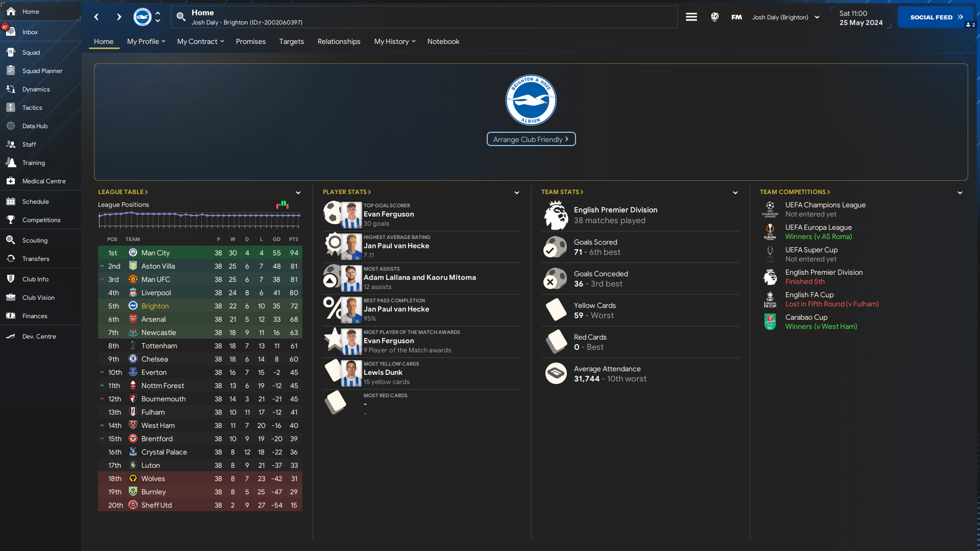Click league positions bar chart icon

pyautogui.click(x=282, y=205)
